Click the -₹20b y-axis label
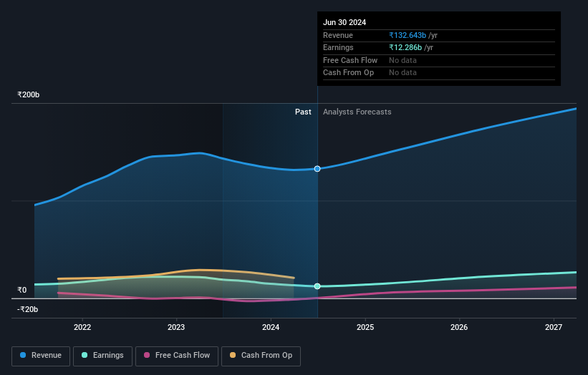588x375 pixels. tap(27, 309)
